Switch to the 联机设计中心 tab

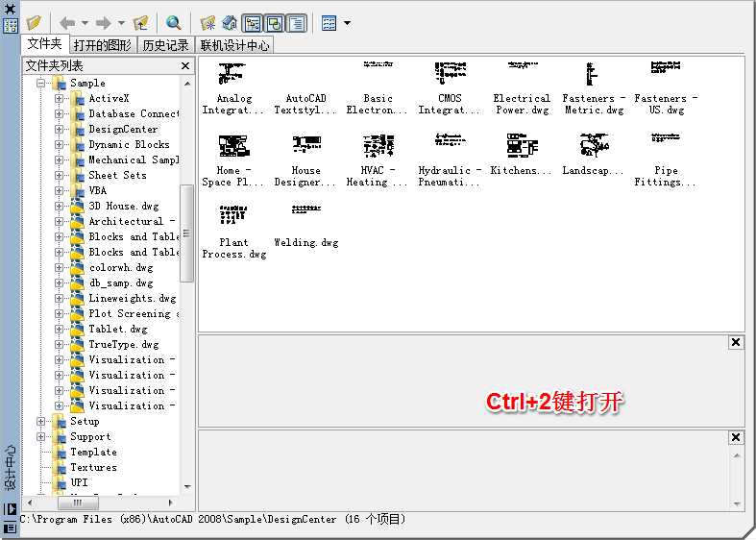click(x=234, y=45)
